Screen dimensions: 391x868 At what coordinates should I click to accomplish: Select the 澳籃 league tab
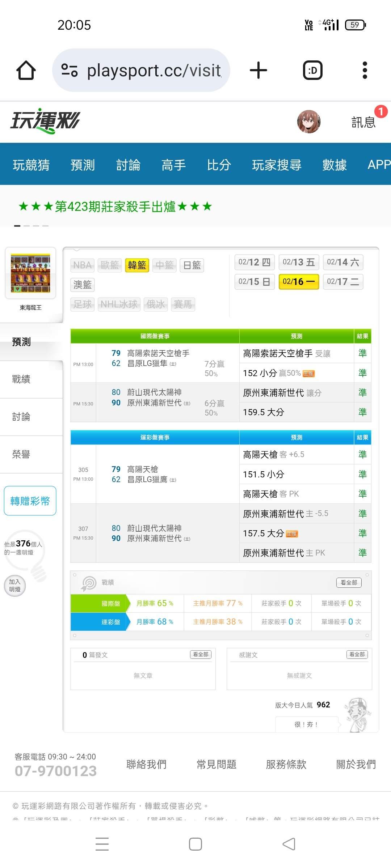[x=82, y=285]
